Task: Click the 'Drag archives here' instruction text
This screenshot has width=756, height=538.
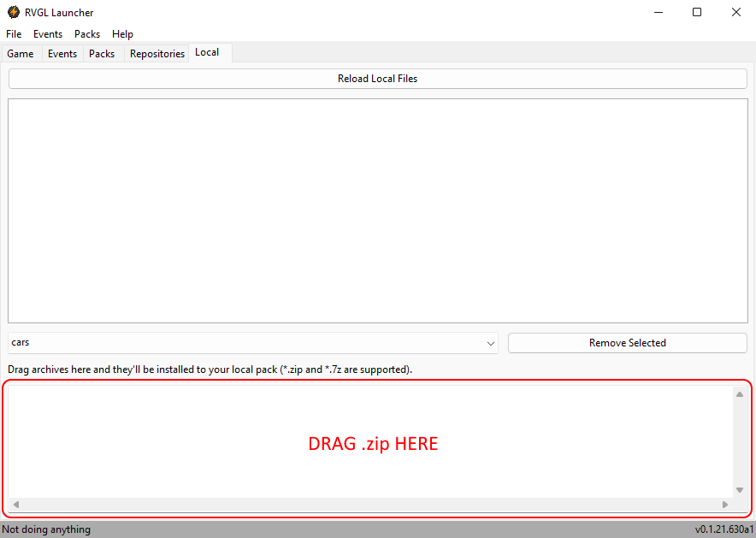Action: coord(210,370)
